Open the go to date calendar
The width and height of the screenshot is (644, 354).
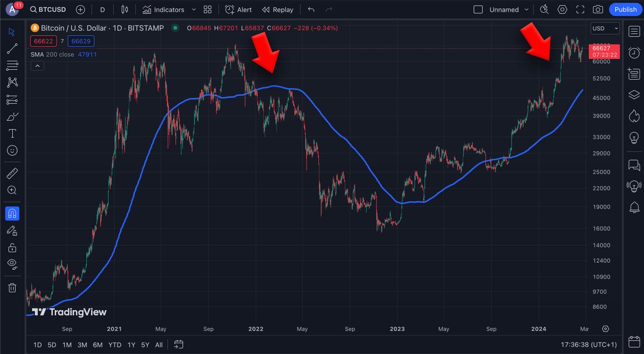tap(179, 344)
